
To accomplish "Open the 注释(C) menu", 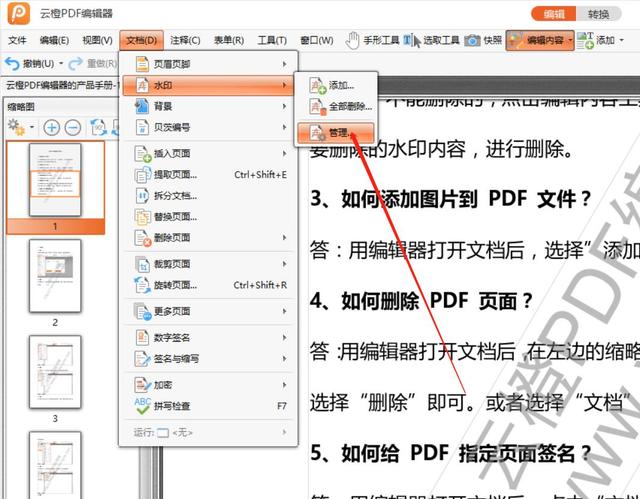I will click(x=185, y=40).
